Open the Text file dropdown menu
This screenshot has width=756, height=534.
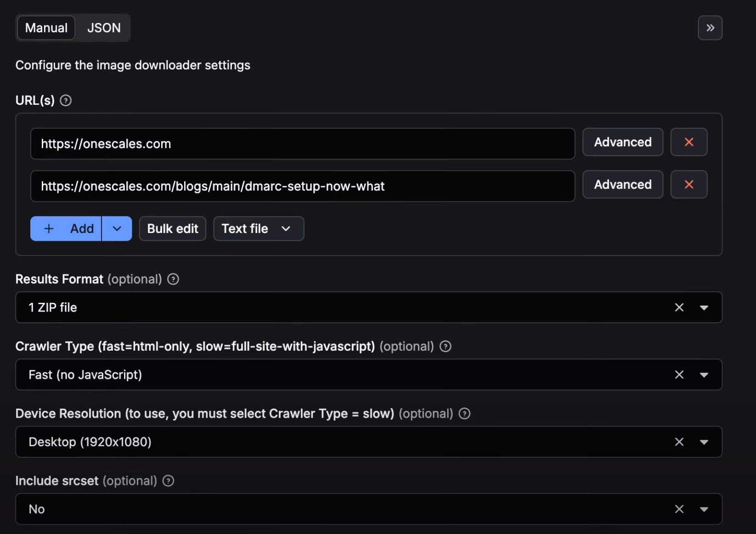click(258, 228)
